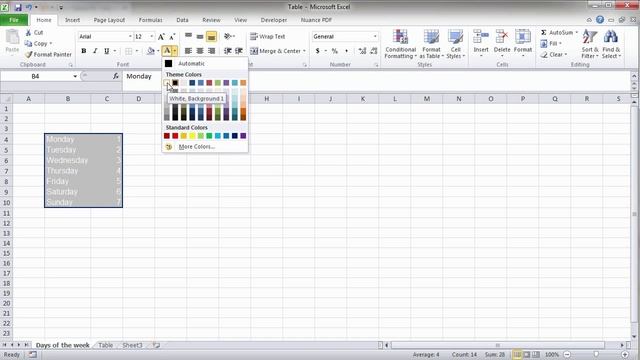
Task: Click the Format Painter brush icon
Action: 28,54
